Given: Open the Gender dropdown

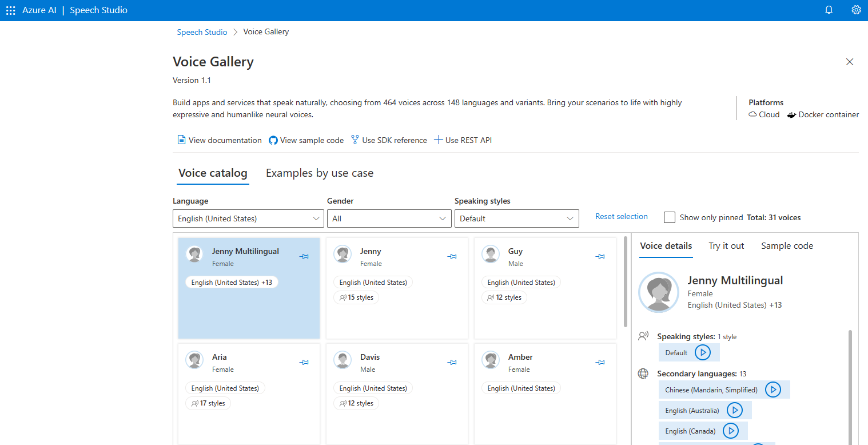Looking at the screenshot, I should (x=389, y=218).
